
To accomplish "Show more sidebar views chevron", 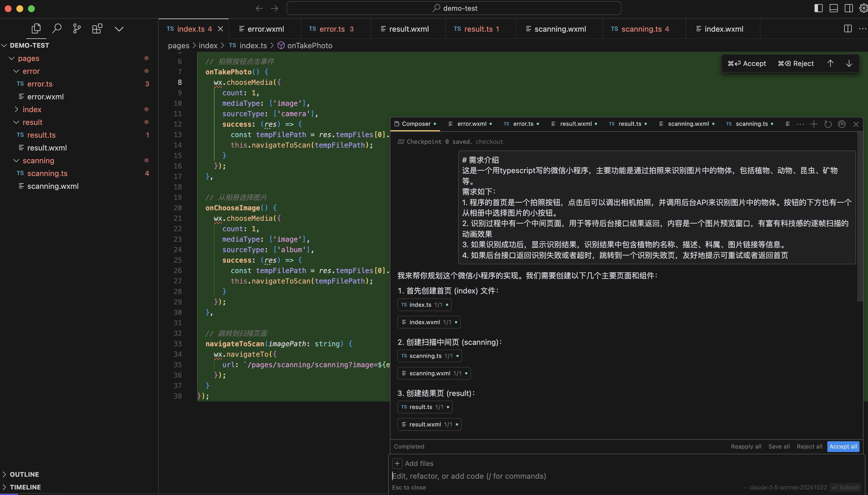I will click(x=119, y=29).
